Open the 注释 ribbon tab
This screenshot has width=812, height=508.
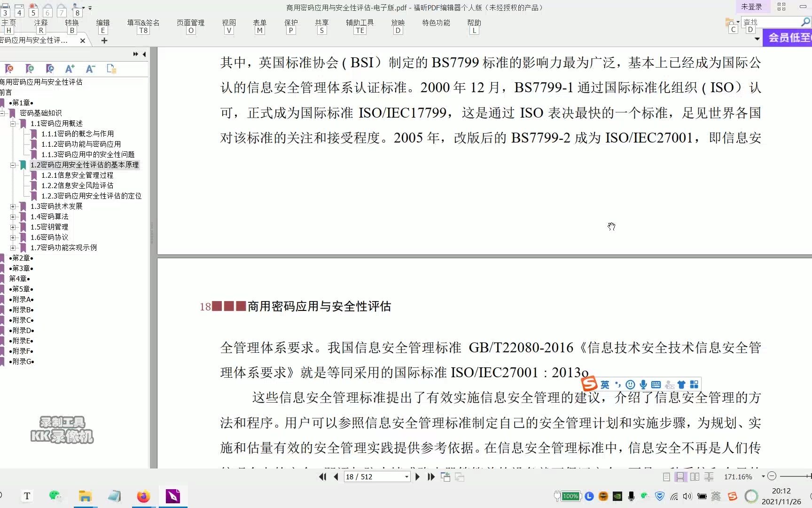pos(41,23)
